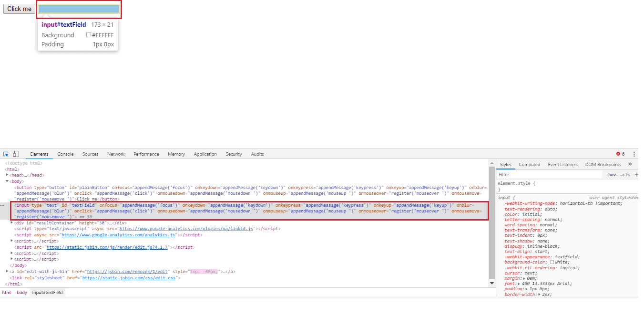Viewport: 644px width, 317px height.
Task: Toggle the device toolbar icon
Action: (x=16, y=154)
